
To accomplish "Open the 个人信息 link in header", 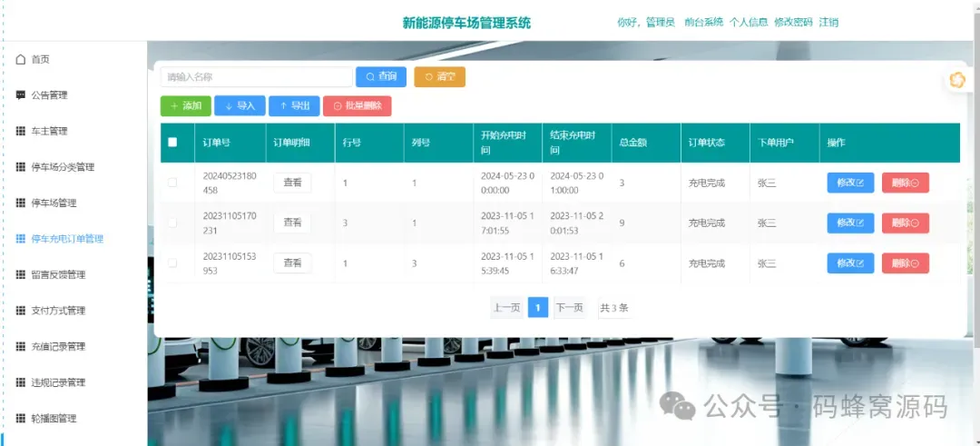I will [x=749, y=22].
